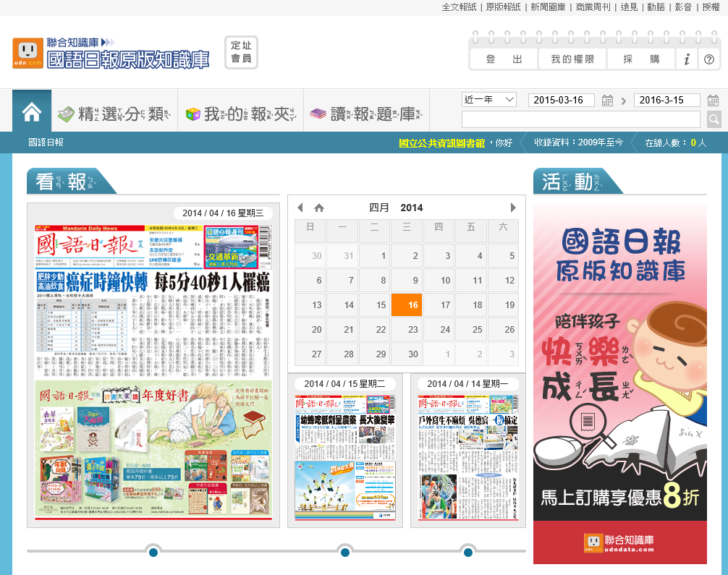Viewport: 728px width, 575px height.
Task: Click the 國語日報原版知識庫 site title
Action: 128,60
